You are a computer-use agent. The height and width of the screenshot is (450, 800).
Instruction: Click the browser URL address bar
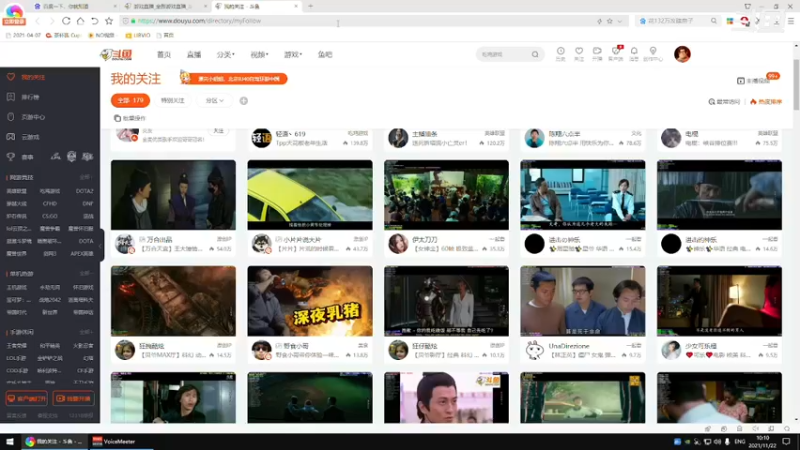coord(357,21)
